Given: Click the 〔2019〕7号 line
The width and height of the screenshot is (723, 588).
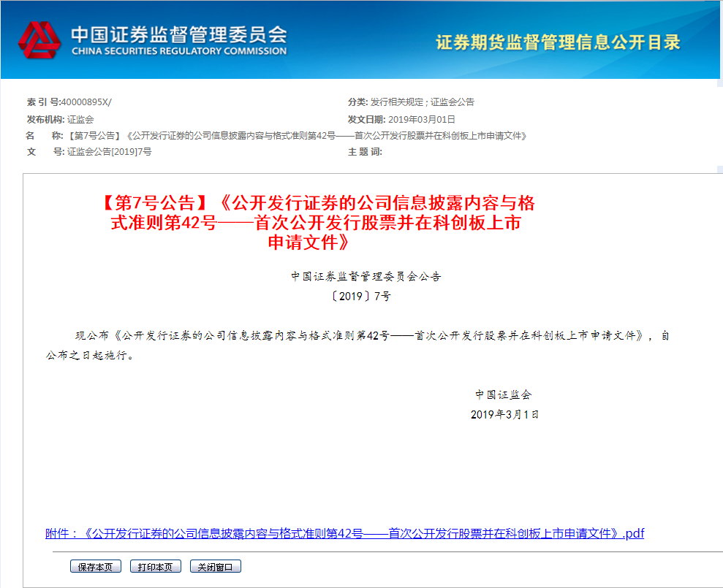Looking at the screenshot, I should (361, 297).
